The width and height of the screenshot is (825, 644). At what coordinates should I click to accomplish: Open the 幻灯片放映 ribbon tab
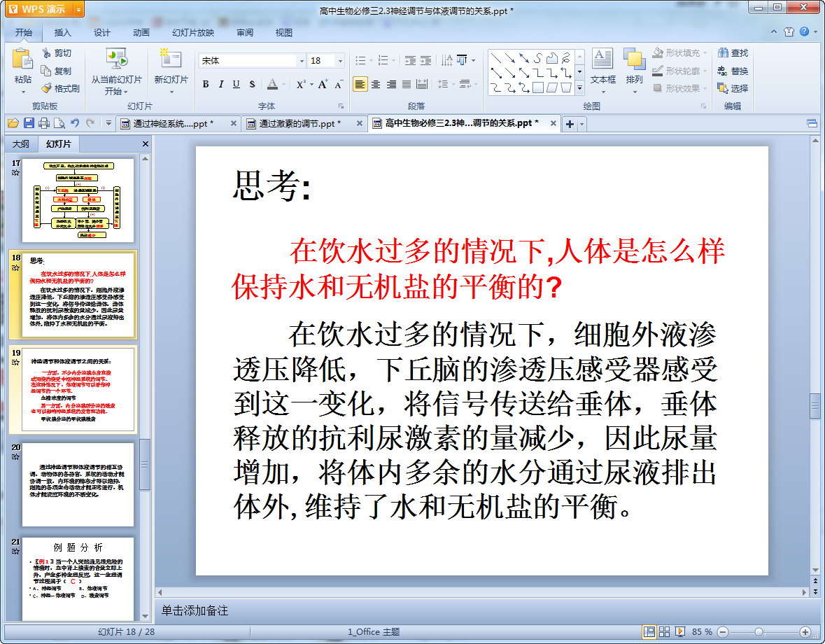pyautogui.click(x=193, y=33)
